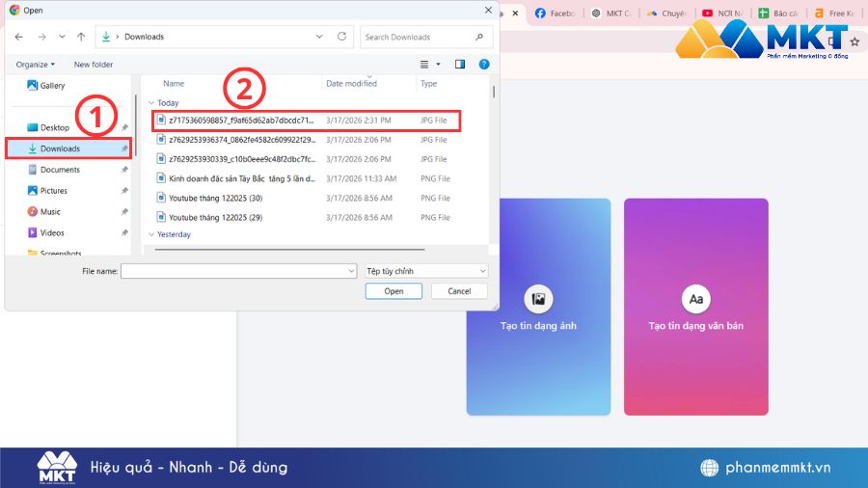Change the view layout icon

[424, 65]
